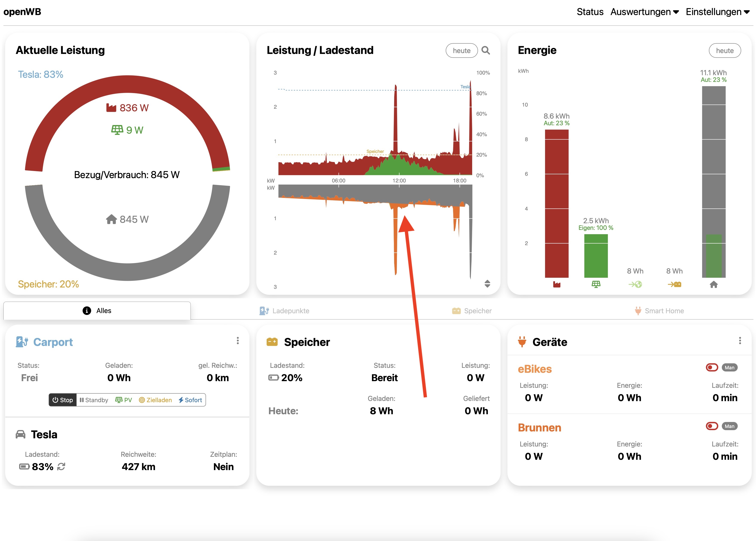This screenshot has height=541, width=756.
Task: Click the grid export globe icon under Energie chart
Action: click(x=635, y=284)
